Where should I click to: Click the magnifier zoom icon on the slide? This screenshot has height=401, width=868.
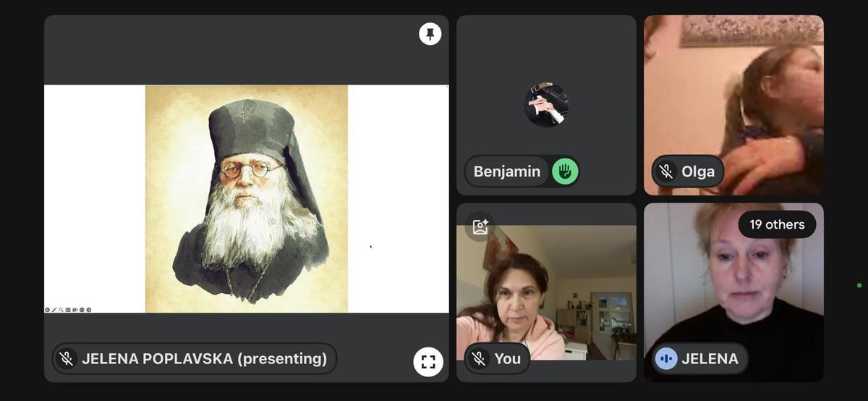tap(61, 310)
